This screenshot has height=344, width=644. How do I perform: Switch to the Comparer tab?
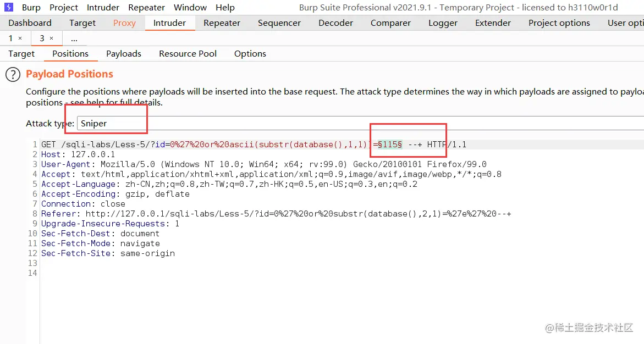pyautogui.click(x=390, y=23)
